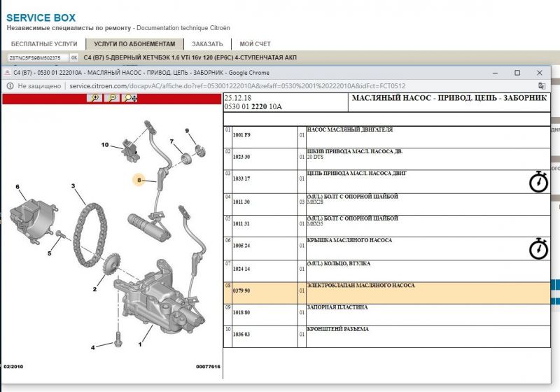Click the site security info icon
Image resolution: width=560 pixels, height=392 pixels.
click(x=10, y=86)
